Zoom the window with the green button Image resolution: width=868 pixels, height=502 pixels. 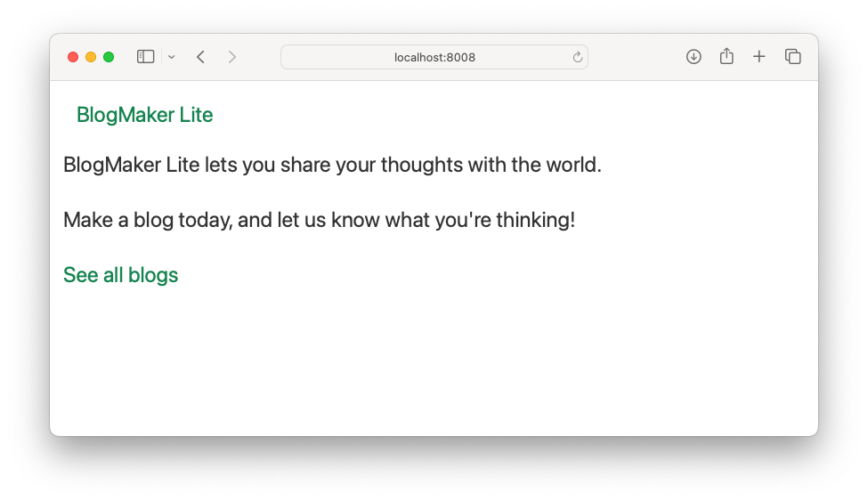pos(109,57)
